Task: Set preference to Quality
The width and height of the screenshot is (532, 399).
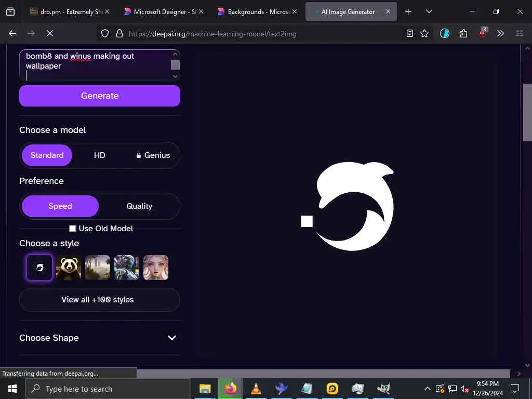Action: point(139,206)
